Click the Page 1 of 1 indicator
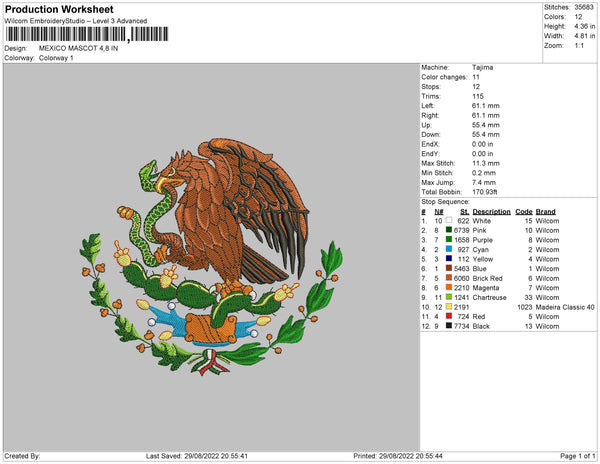 coord(577,456)
